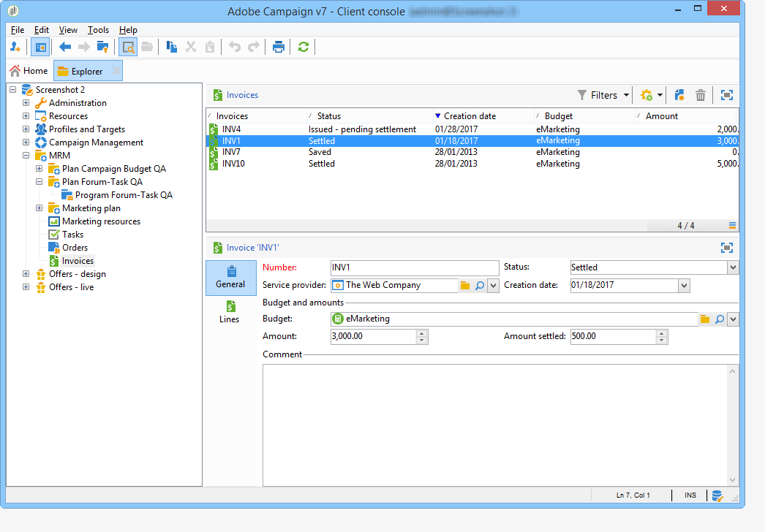
Task: Increase Amount with the spinner up arrow
Action: pyautogui.click(x=422, y=333)
